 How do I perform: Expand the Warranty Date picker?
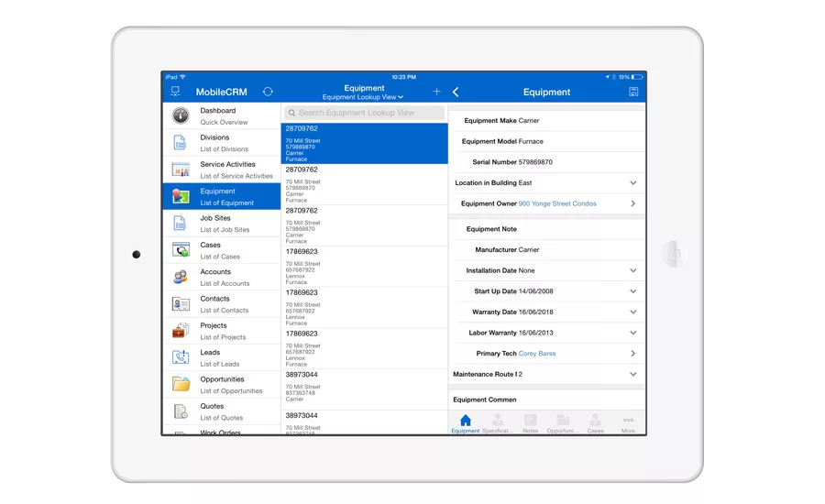[x=632, y=312]
